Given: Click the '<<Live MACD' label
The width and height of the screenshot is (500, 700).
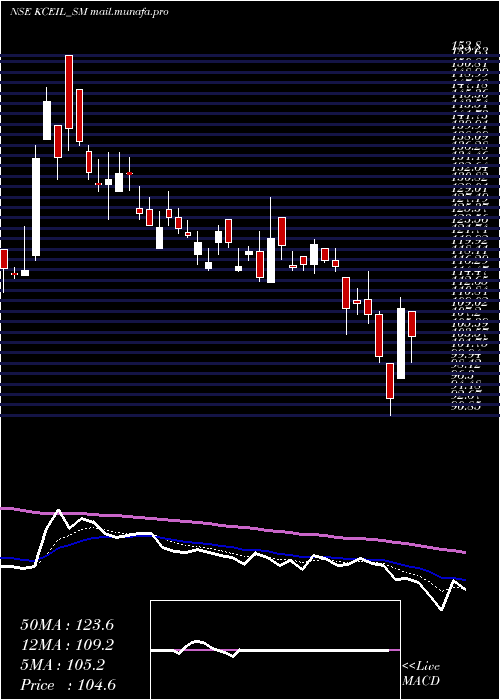Looking at the screenshot, I should click(421, 673).
